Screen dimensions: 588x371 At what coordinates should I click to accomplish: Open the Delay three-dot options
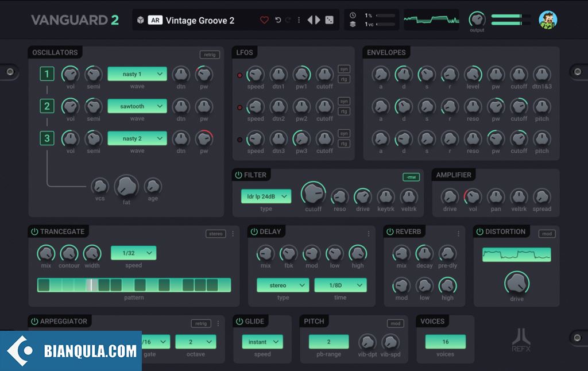(x=369, y=234)
